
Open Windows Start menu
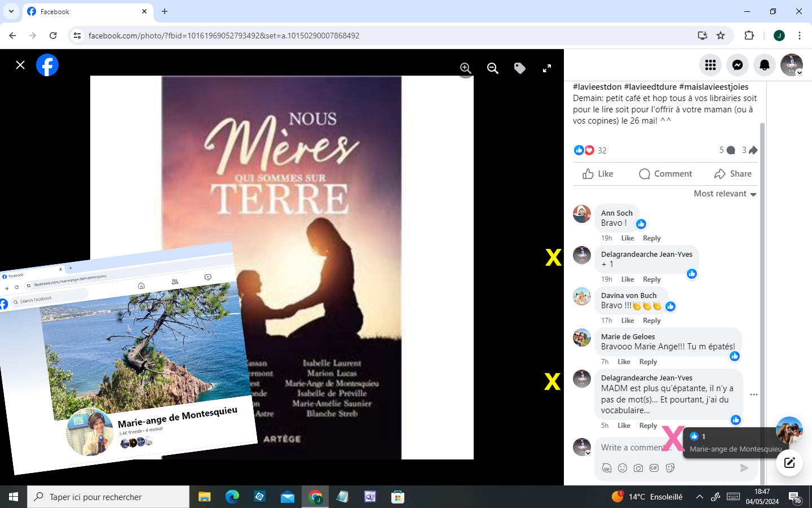tap(14, 497)
